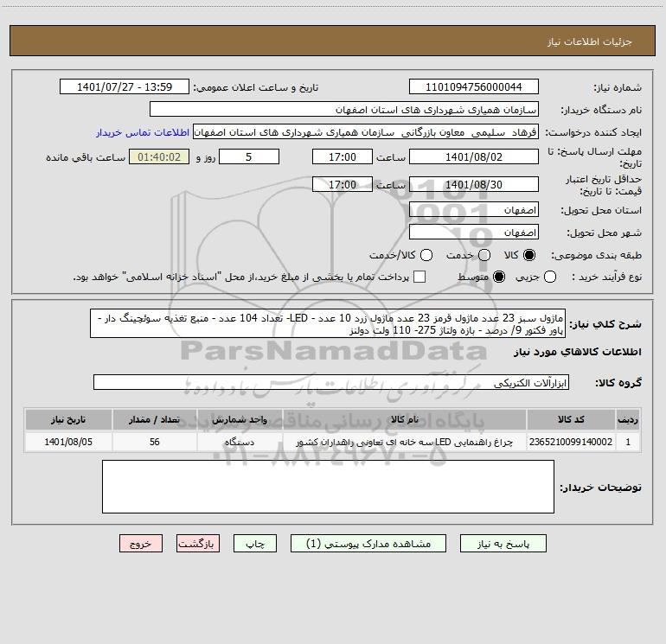The image size is (666, 644).
Task: Click product code 2365210099140002 cell
Action: (x=571, y=442)
